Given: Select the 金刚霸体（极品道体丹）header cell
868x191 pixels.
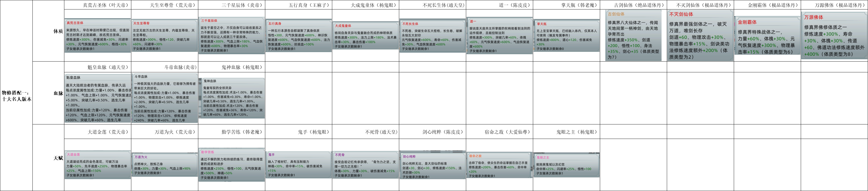Looking at the screenshot, I should point(767,5).
